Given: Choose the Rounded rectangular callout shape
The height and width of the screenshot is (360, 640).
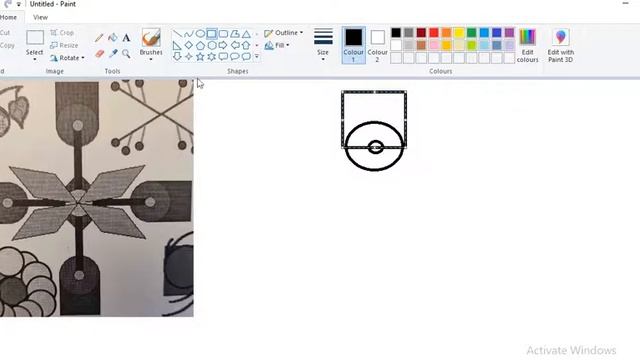Looking at the screenshot, I should tap(223, 57).
